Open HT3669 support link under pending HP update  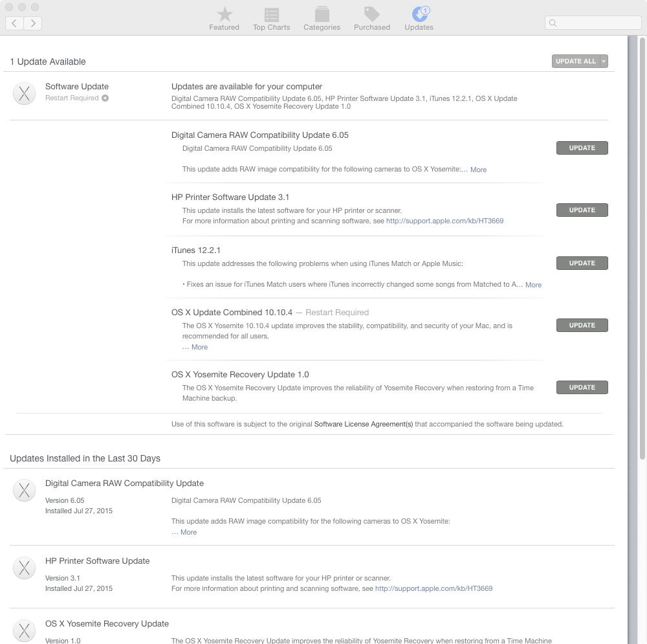click(x=445, y=221)
